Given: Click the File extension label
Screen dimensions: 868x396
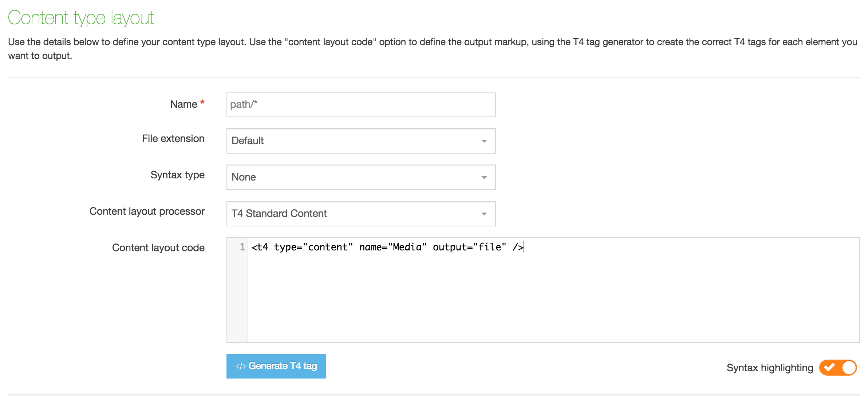Looking at the screenshot, I should [x=173, y=139].
